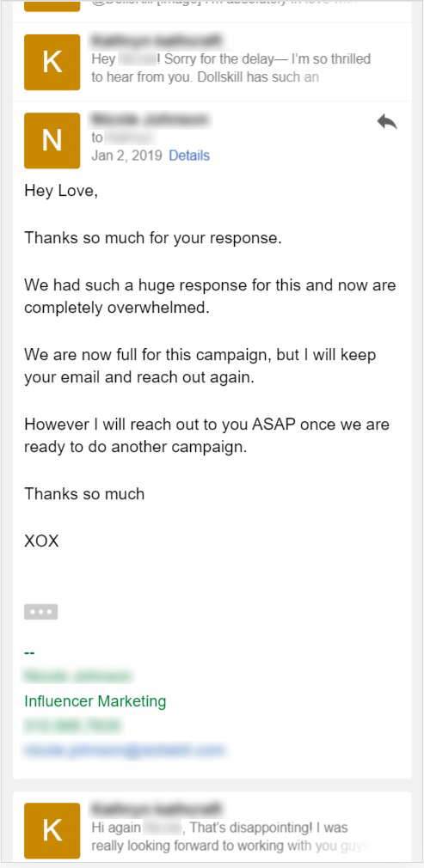The width and height of the screenshot is (424, 868).
Task: Click the blurred name above 'Influencer Marketing'
Action: [77, 676]
